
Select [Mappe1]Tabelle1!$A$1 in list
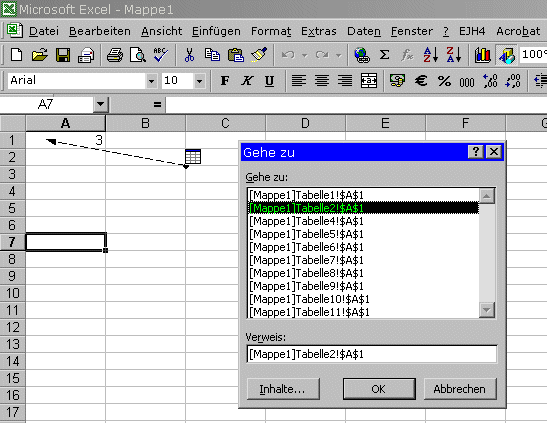tap(363, 195)
